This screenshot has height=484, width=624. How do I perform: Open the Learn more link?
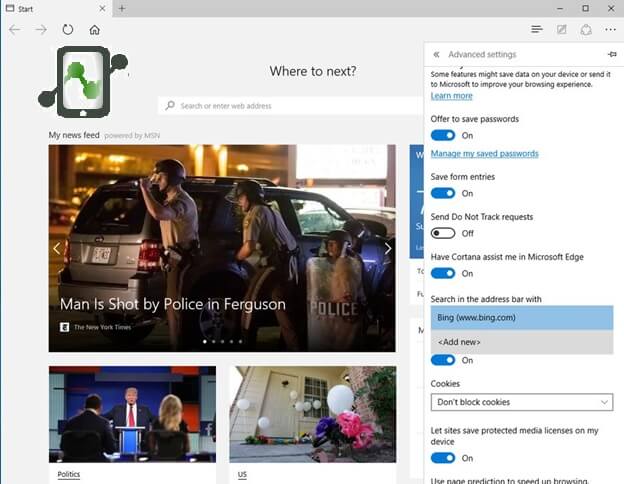point(452,96)
